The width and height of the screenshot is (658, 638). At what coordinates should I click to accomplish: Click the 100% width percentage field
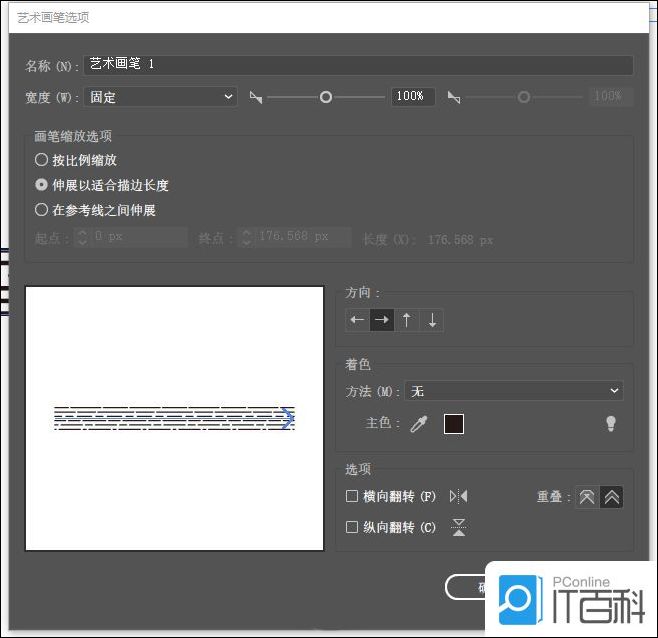coord(411,97)
